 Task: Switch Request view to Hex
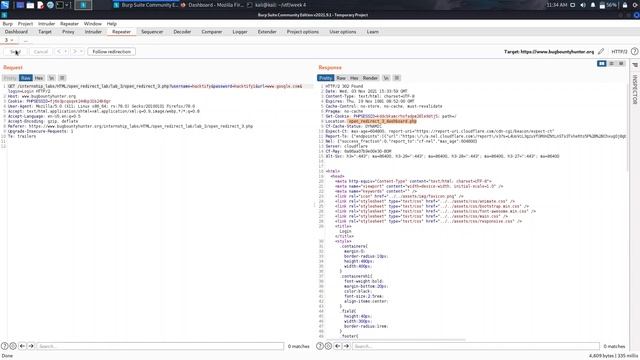coord(39,78)
